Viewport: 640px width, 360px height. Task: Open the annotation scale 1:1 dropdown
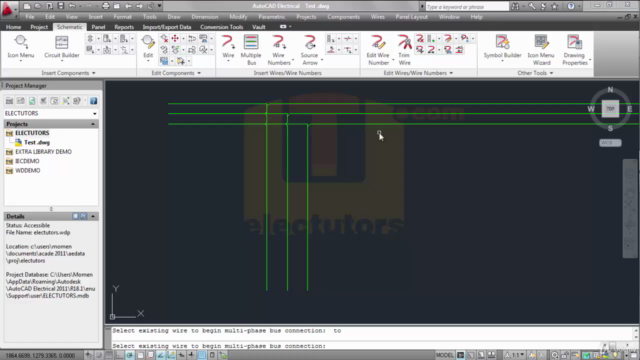[x=514, y=355]
